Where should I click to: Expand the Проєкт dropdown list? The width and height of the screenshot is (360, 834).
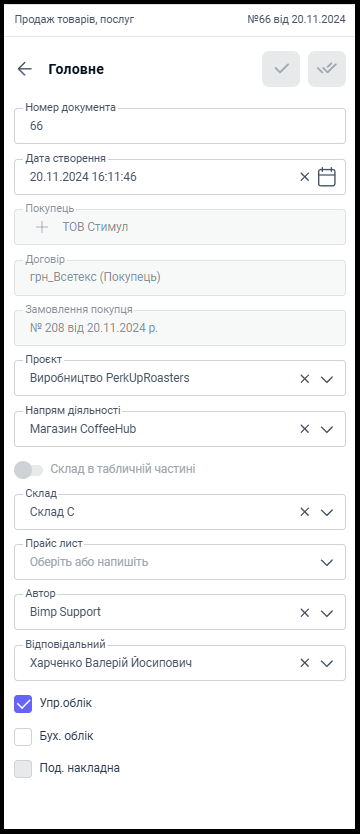click(x=327, y=379)
